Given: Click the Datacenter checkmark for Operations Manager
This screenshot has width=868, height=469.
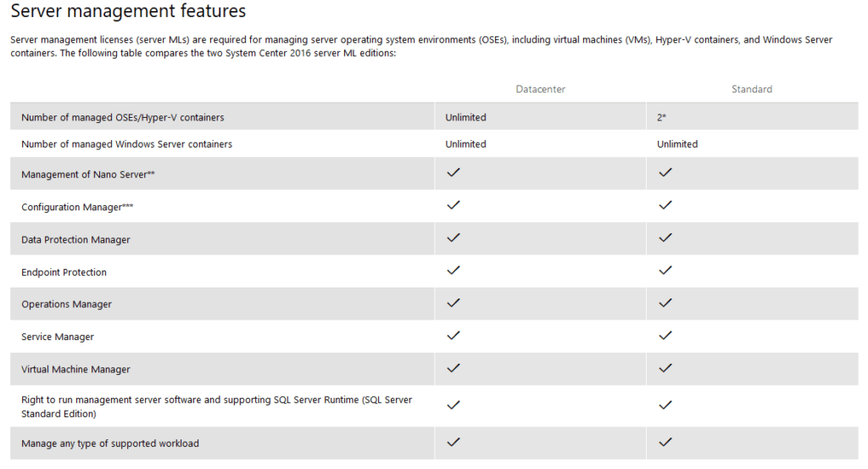Looking at the screenshot, I should (453, 303).
